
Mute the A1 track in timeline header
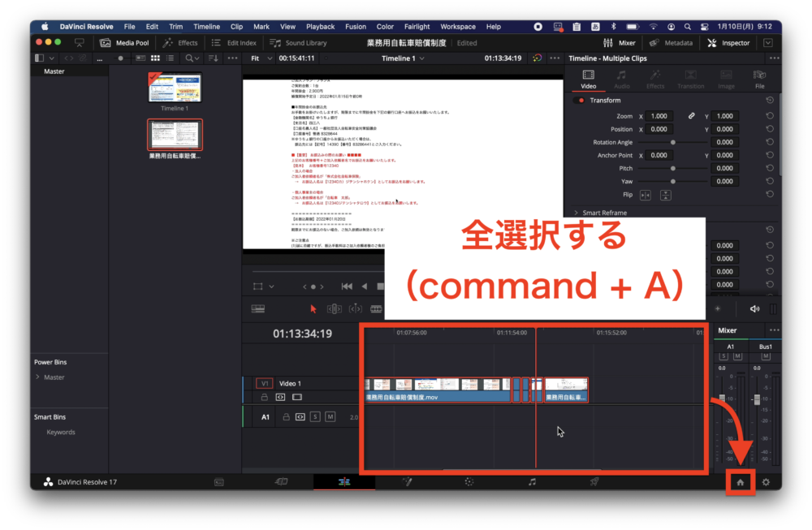pyautogui.click(x=330, y=416)
